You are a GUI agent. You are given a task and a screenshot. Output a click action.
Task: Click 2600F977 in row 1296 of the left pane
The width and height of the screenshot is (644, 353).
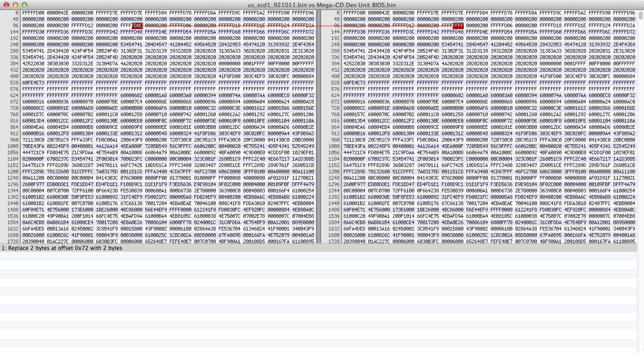[x=33, y=185]
